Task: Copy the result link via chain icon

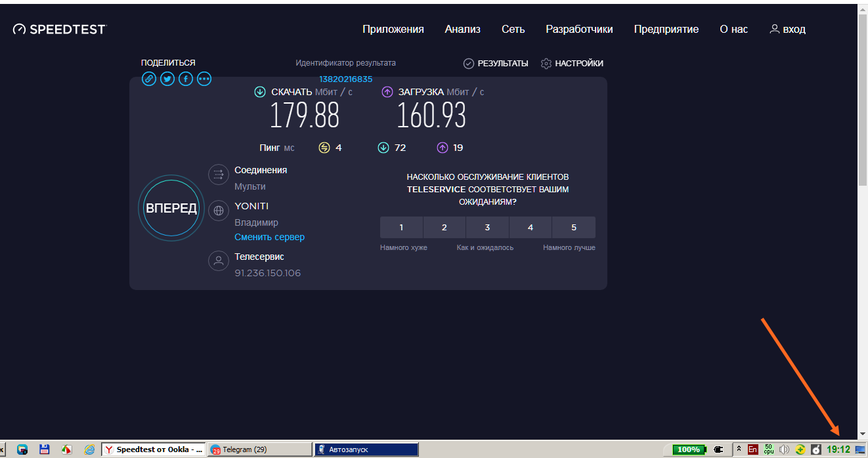Action: (149, 79)
